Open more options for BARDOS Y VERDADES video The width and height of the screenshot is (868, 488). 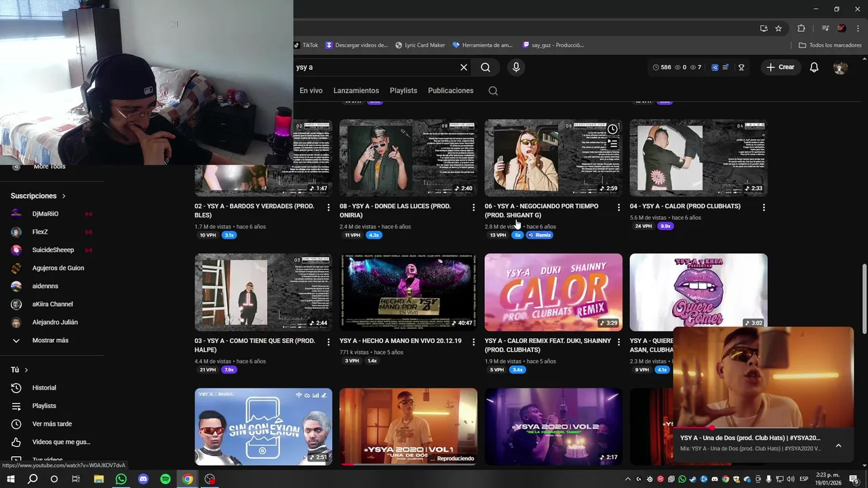click(328, 207)
